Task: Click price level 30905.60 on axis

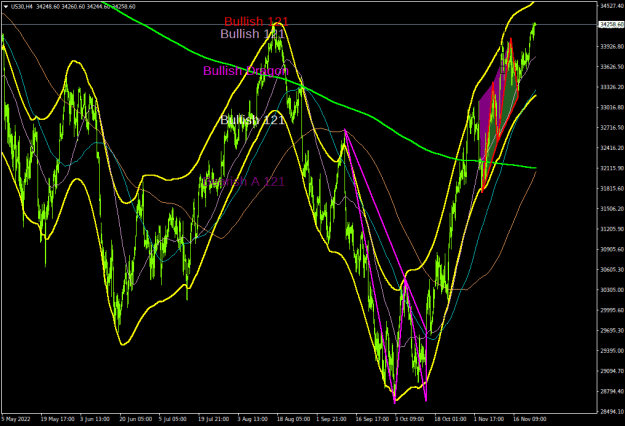Action: (x=611, y=249)
